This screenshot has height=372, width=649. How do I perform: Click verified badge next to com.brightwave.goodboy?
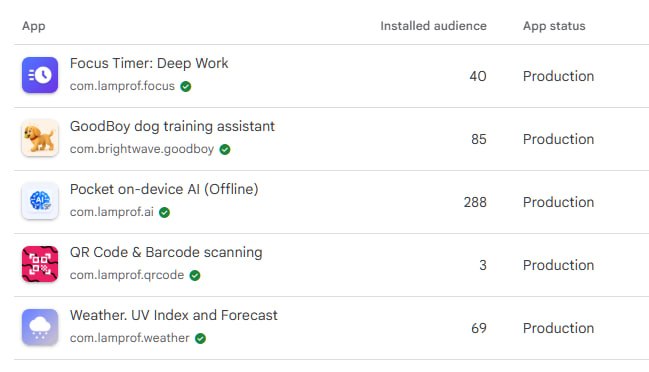[x=225, y=149]
